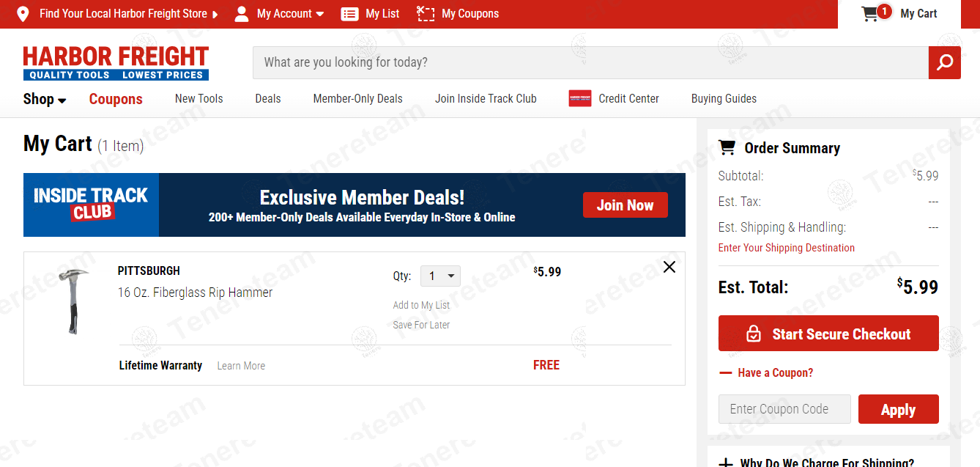The width and height of the screenshot is (980, 467).
Task: Click Enter Your Shipping Destination link
Action: tap(786, 248)
